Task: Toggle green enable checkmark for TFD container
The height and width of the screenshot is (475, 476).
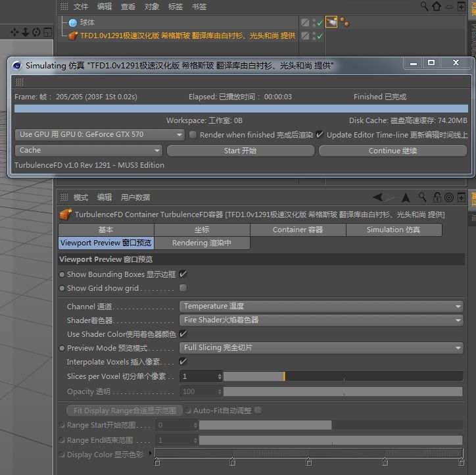Action: (320, 36)
